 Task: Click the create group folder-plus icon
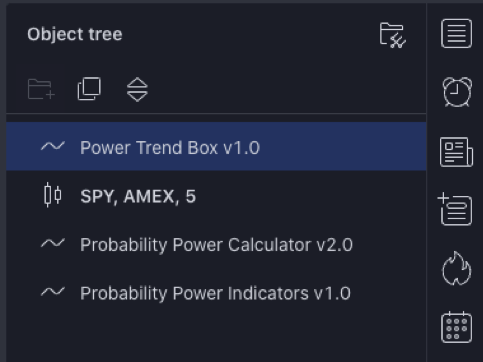point(41,89)
